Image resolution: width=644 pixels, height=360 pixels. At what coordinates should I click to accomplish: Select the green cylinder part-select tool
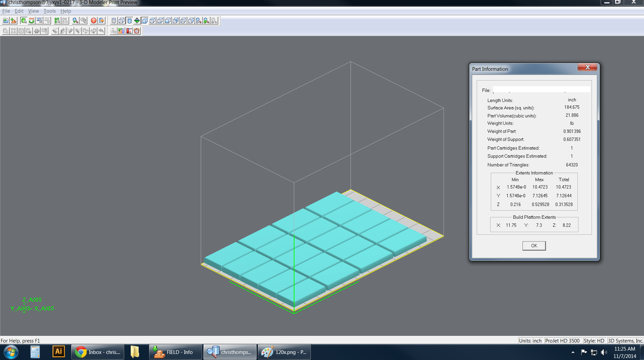24,21
